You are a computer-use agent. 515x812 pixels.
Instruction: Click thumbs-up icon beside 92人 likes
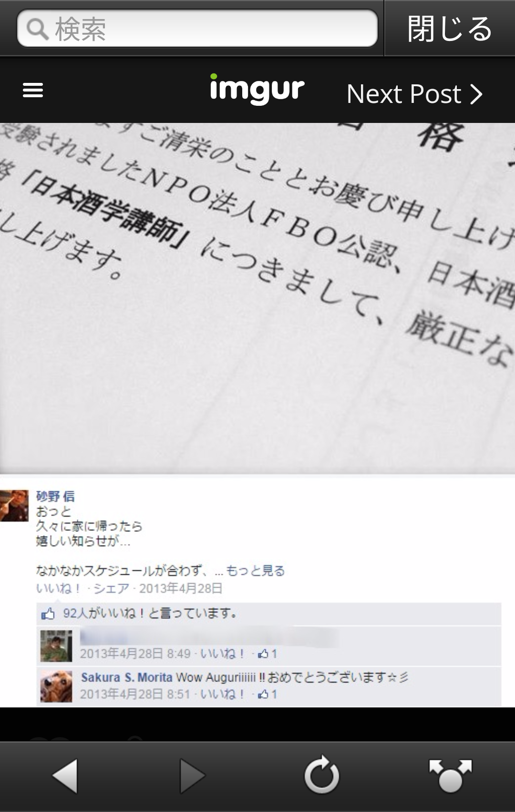(48, 614)
